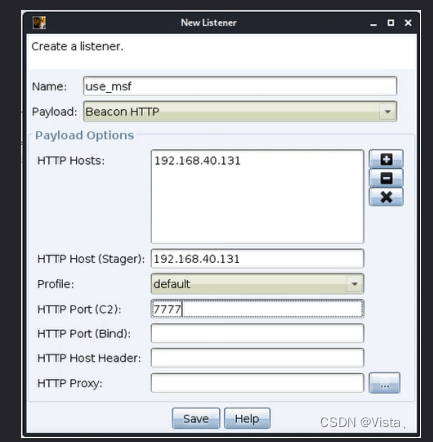The image size is (433, 442).
Task: Maximize the New Listener window
Action: (391, 23)
